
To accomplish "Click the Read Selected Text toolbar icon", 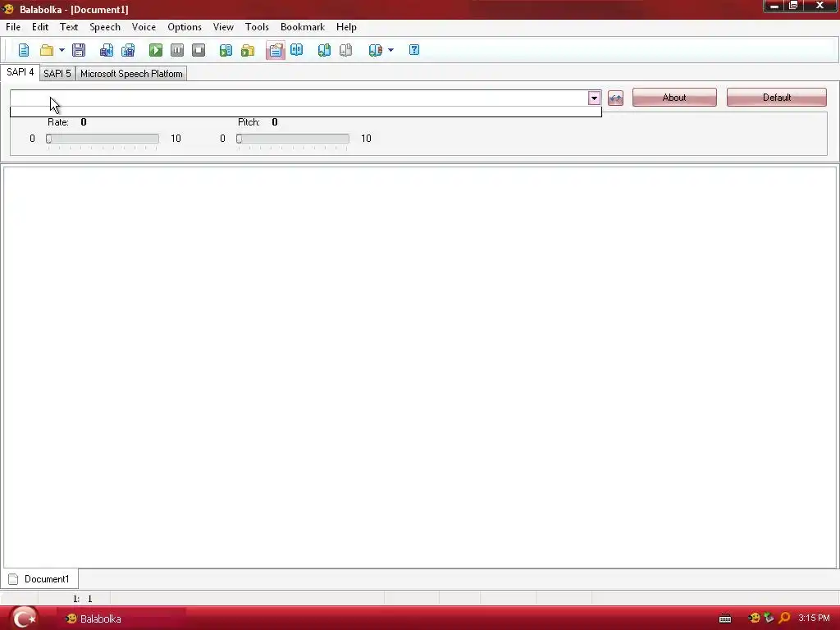I will [226, 50].
